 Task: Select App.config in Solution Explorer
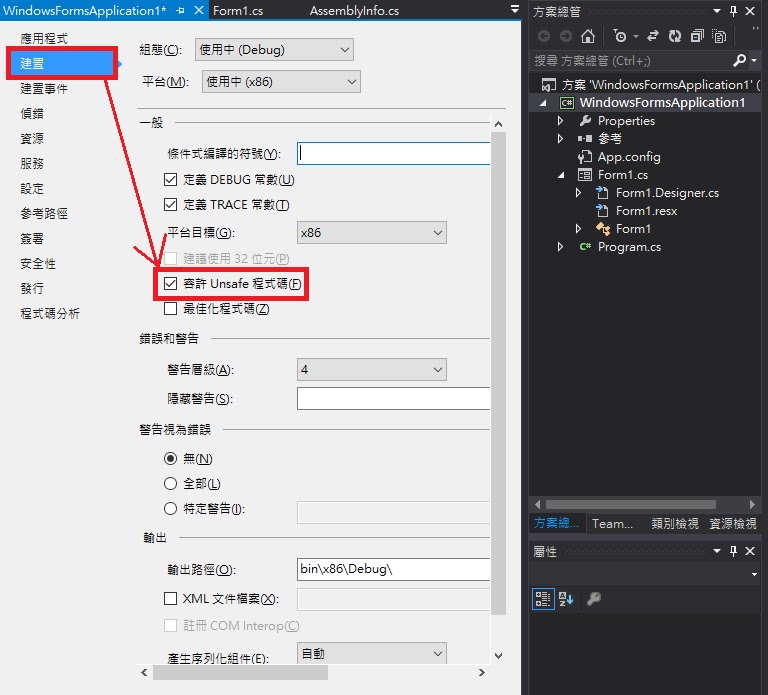[x=629, y=157]
